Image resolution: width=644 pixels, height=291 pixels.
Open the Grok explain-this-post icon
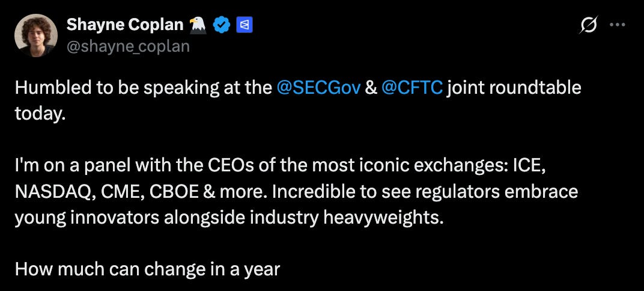tap(588, 25)
